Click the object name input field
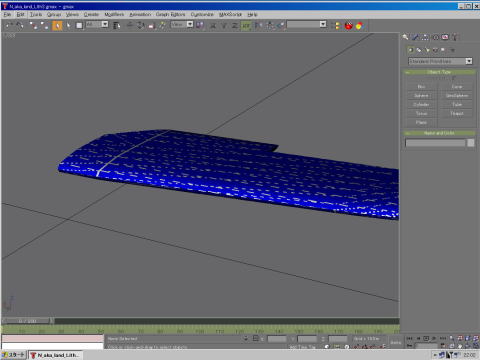The height and width of the screenshot is (360, 480). 435,143
